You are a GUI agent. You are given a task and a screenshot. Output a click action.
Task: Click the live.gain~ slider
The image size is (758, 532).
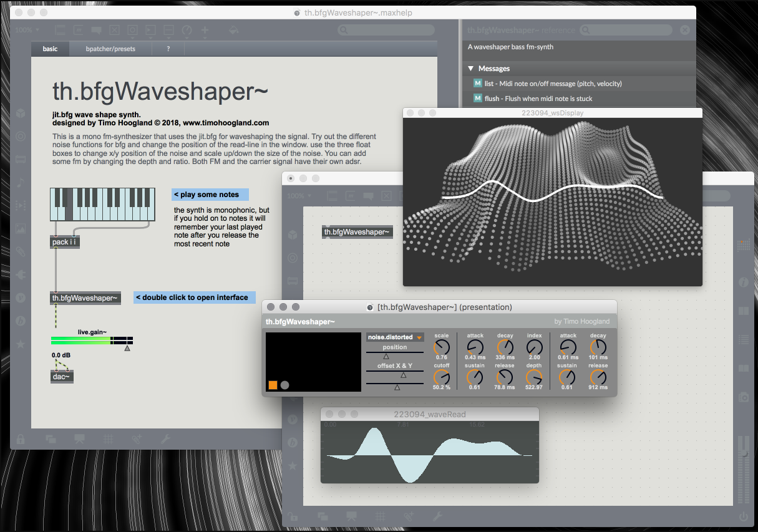pos(92,341)
